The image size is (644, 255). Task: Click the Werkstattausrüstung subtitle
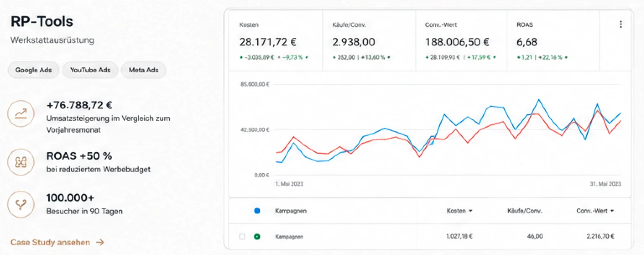[x=52, y=41]
